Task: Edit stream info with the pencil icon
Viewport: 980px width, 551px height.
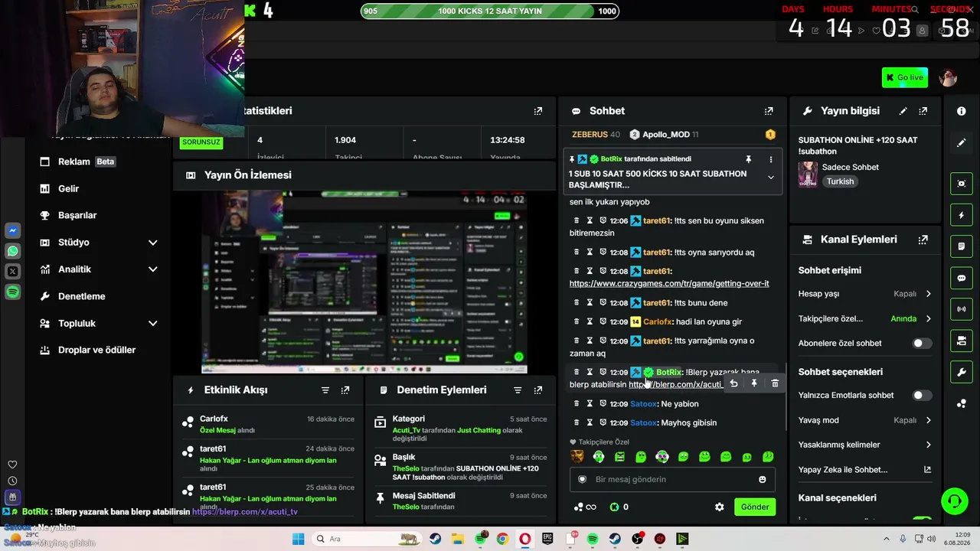Action: pyautogui.click(x=903, y=111)
